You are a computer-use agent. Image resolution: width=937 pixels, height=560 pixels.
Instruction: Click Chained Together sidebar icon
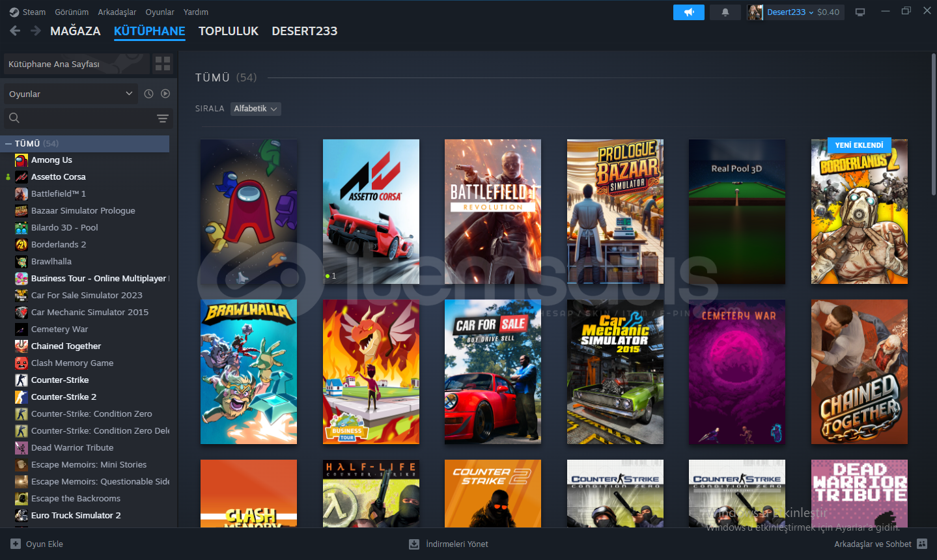click(x=21, y=346)
